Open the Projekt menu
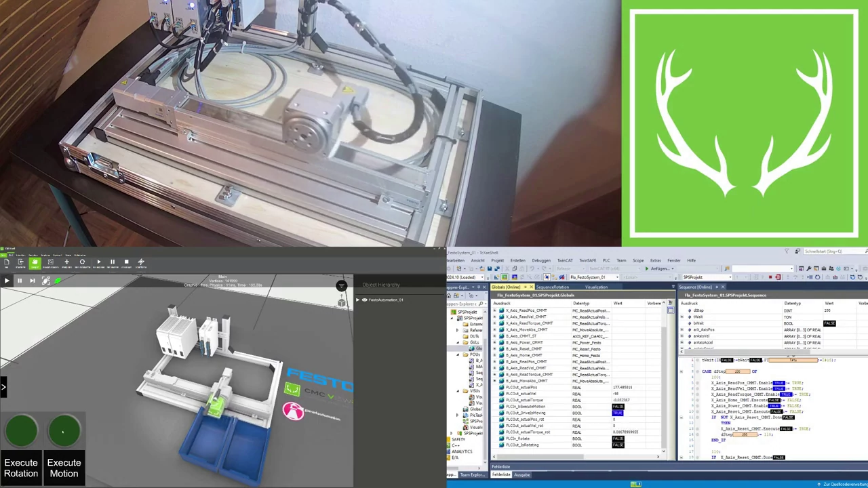Screen dimensions: 868x488 coord(498,260)
